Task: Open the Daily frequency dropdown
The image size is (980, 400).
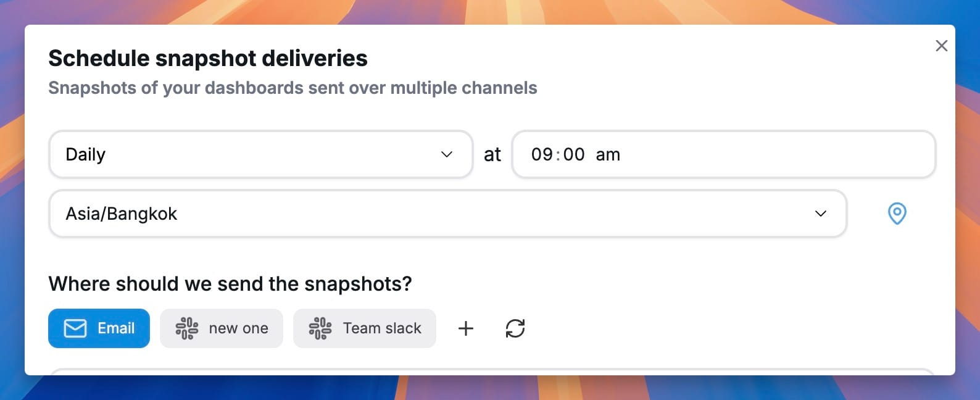Action: tap(260, 154)
